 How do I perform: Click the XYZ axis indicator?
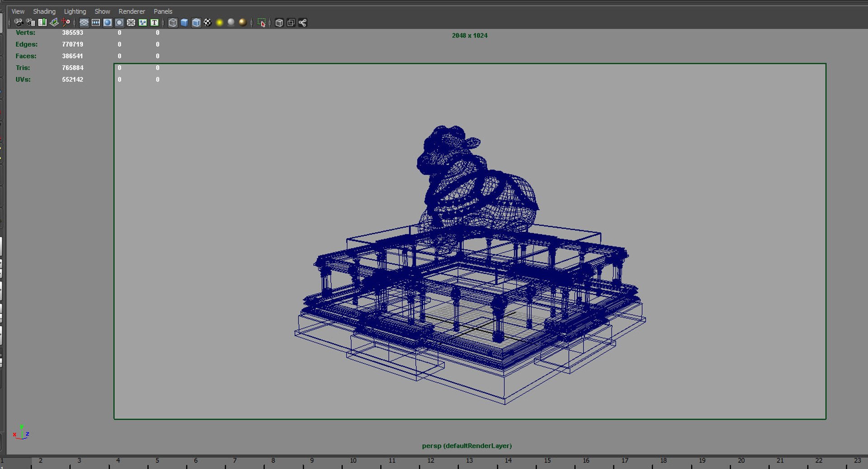[x=21, y=432]
